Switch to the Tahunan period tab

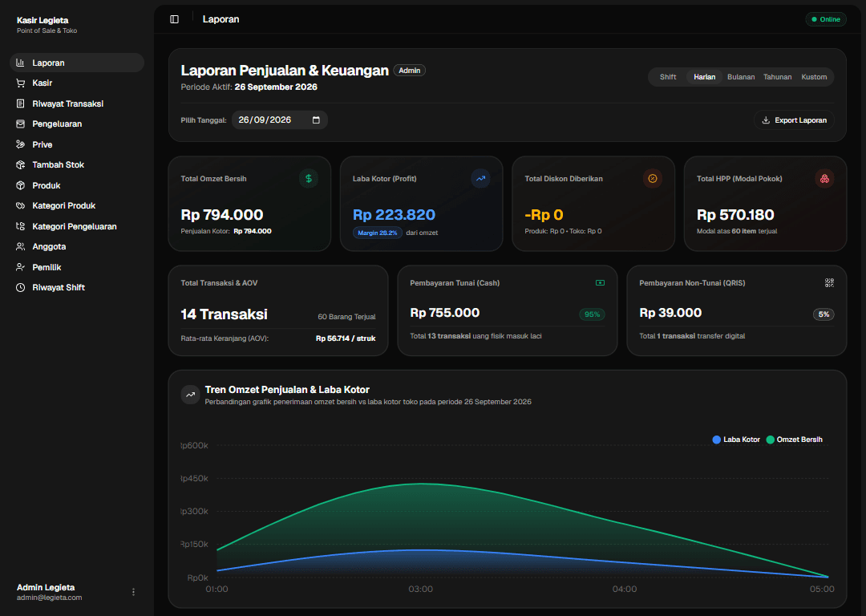click(x=777, y=77)
